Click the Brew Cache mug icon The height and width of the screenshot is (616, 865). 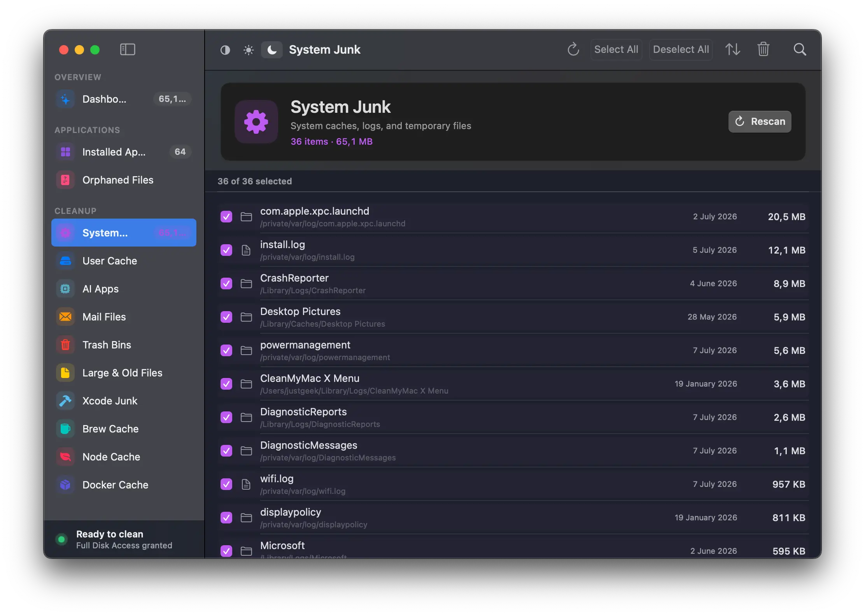(65, 429)
